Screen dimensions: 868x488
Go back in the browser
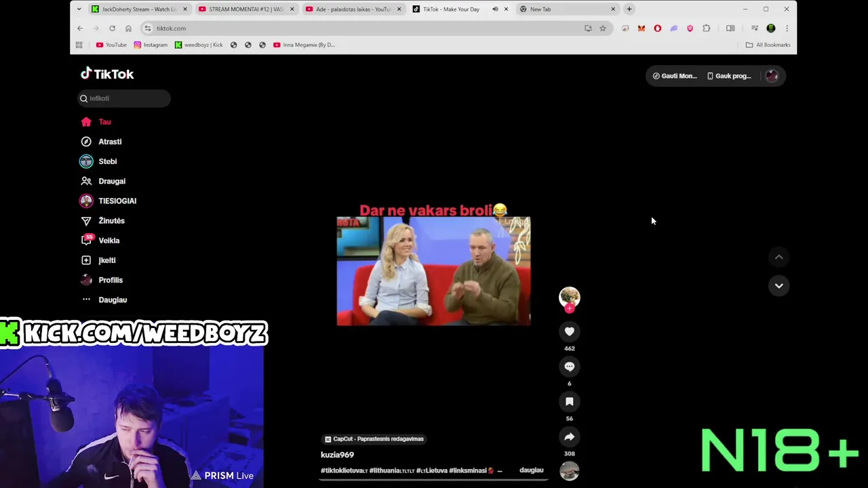(80, 28)
